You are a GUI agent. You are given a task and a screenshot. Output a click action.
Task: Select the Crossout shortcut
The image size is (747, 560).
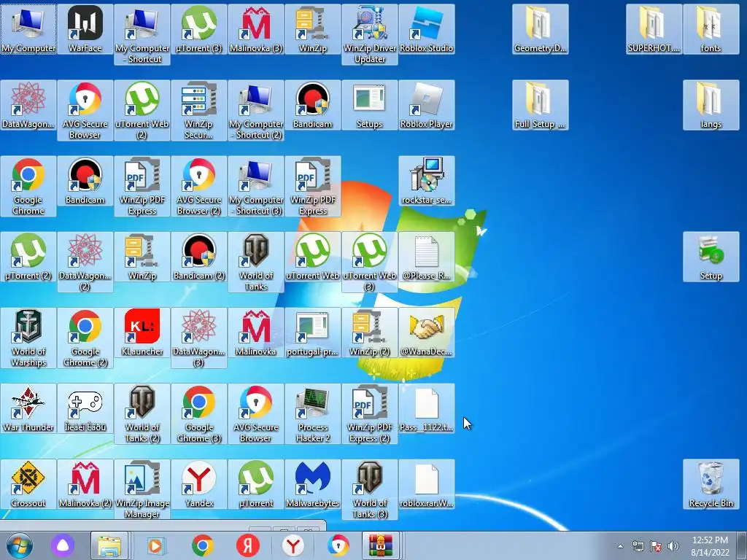28,483
